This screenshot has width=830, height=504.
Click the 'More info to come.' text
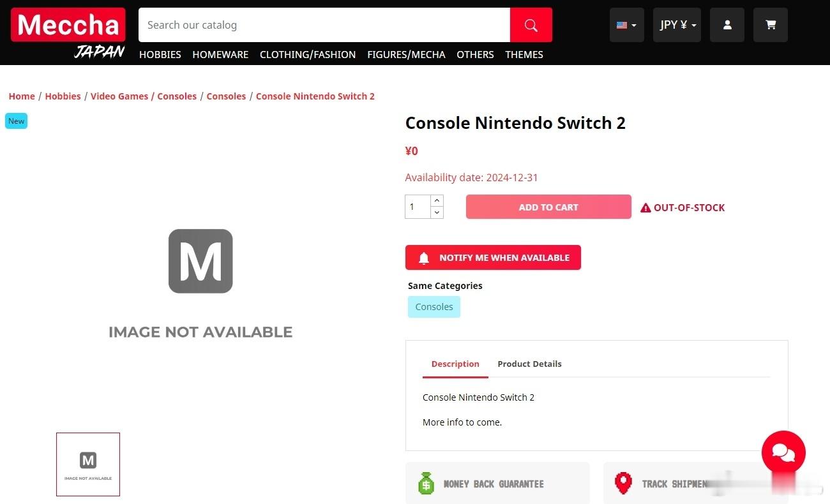pyautogui.click(x=462, y=422)
